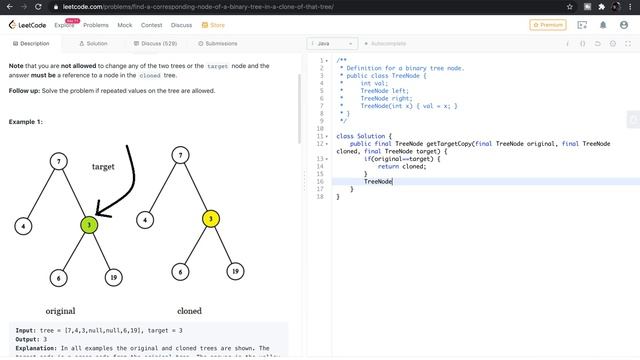640x360 pixels.
Task: Collapse getTargetCopy method at line 12
Action: point(327,144)
